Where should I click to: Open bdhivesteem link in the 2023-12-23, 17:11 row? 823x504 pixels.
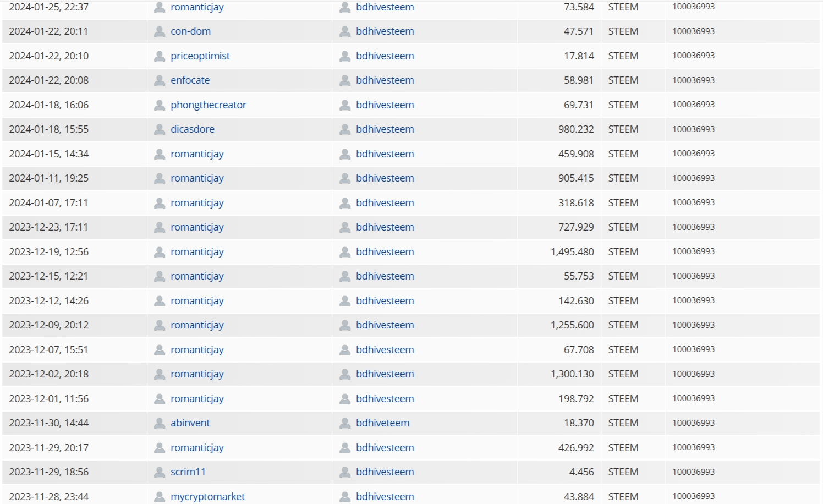[x=385, y=227]
